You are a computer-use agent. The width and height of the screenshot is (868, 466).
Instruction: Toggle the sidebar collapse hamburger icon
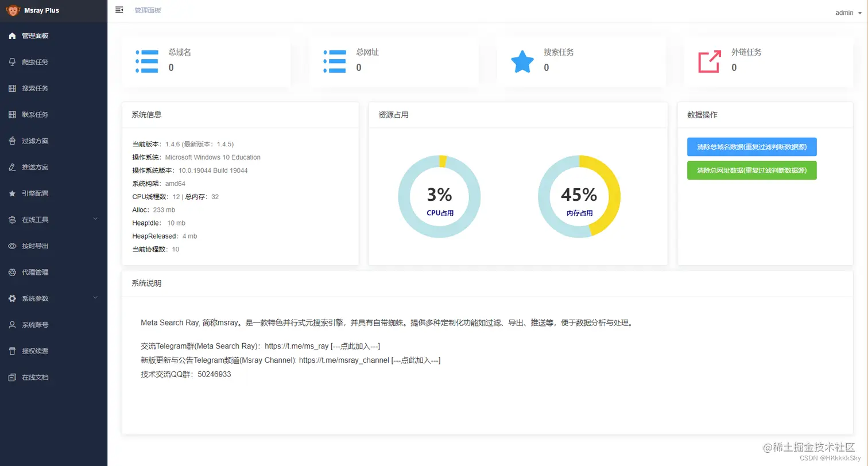[119, 10]
